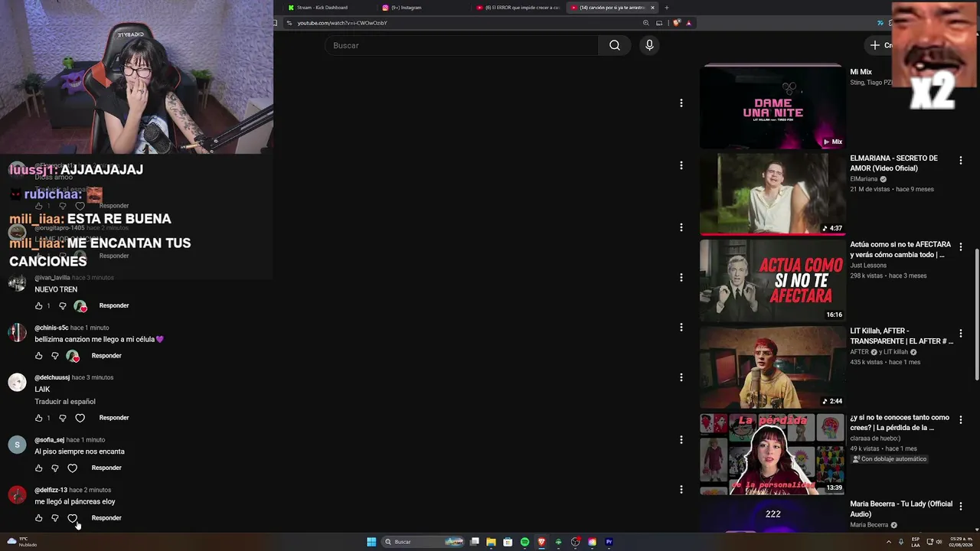Screen dimensions: 980x551
Task: Open LIT Killah AFTER Transparente video title
Action: tap(902, 336)
